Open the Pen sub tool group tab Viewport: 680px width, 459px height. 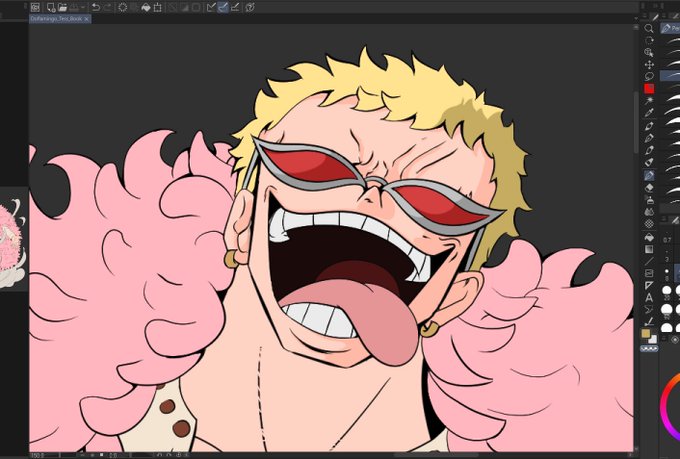(x=670, y=28)
